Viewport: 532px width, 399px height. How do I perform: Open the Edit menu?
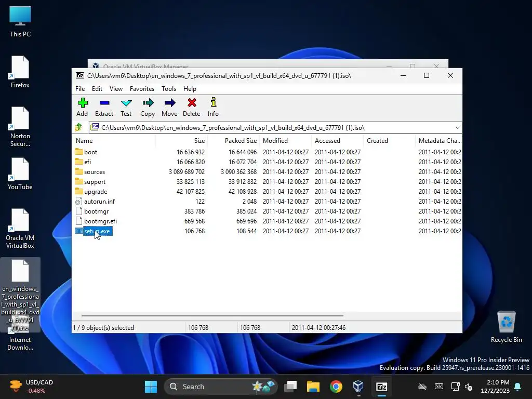97,88
